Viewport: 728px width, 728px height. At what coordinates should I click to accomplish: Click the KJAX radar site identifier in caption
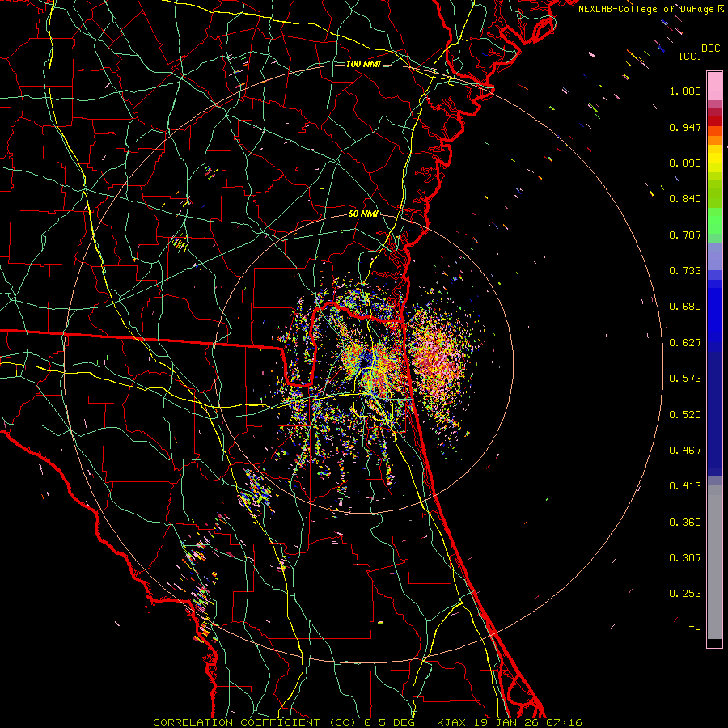pyautogui.click(x=453, y=722)
